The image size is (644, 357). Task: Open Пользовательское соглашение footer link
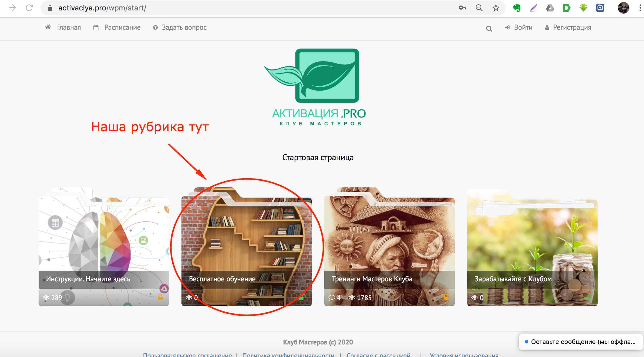[187, 355]
